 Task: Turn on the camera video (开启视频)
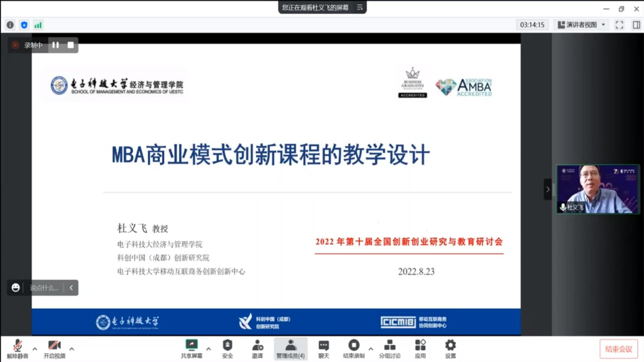coord(54,348)
